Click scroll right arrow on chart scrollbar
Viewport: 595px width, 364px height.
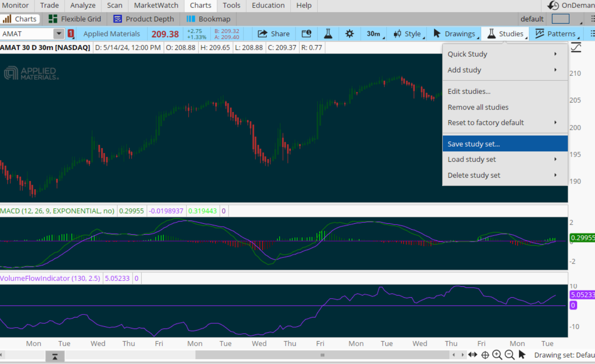pyautogui.click(x=462, y=355)
